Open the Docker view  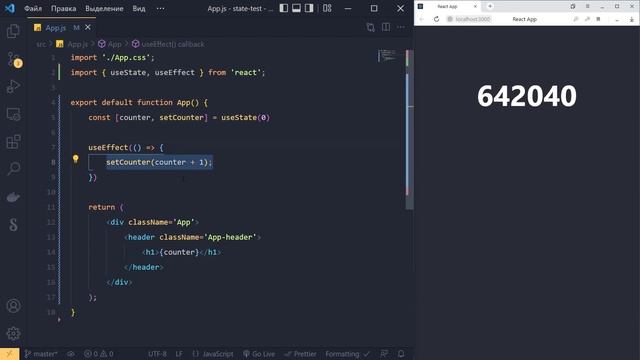click(13, 197)
